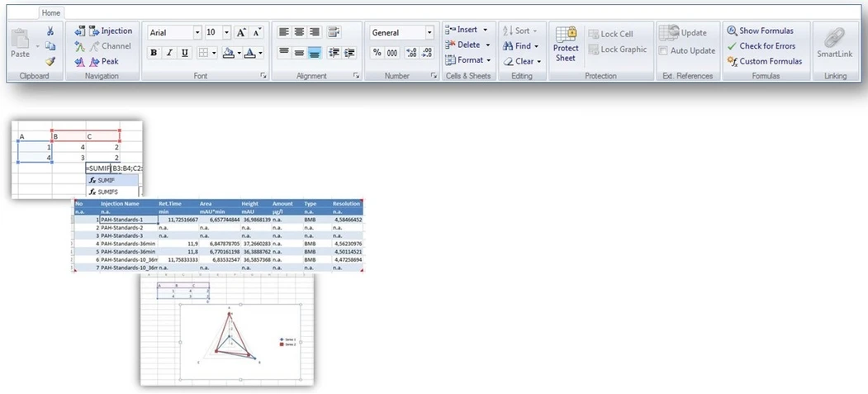Click the Cut scissors icon

pos(50,31)
